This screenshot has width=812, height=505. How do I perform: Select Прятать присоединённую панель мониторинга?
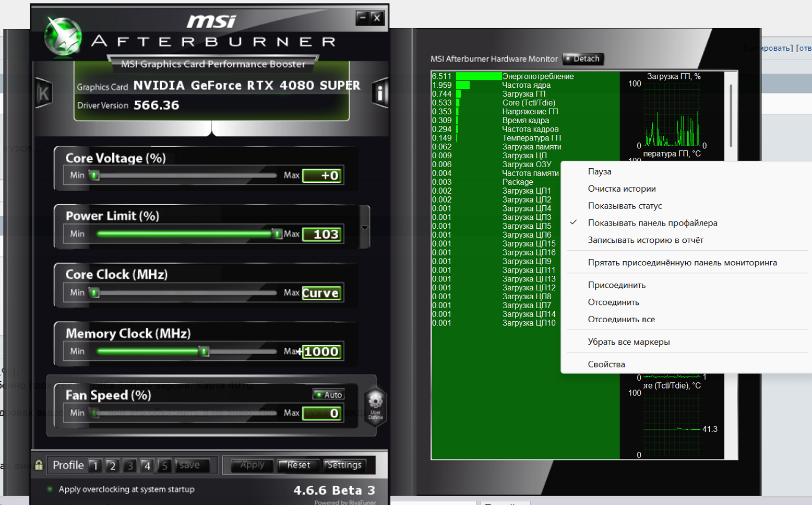682,263
